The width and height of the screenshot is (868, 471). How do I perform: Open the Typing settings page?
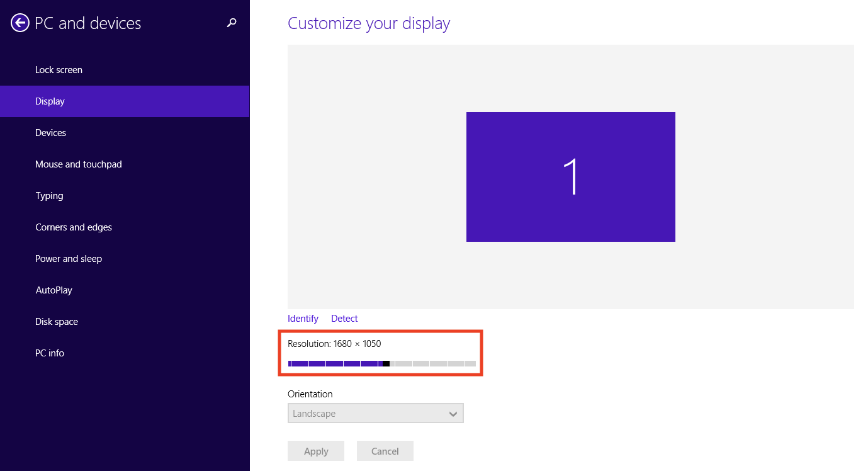49,195
